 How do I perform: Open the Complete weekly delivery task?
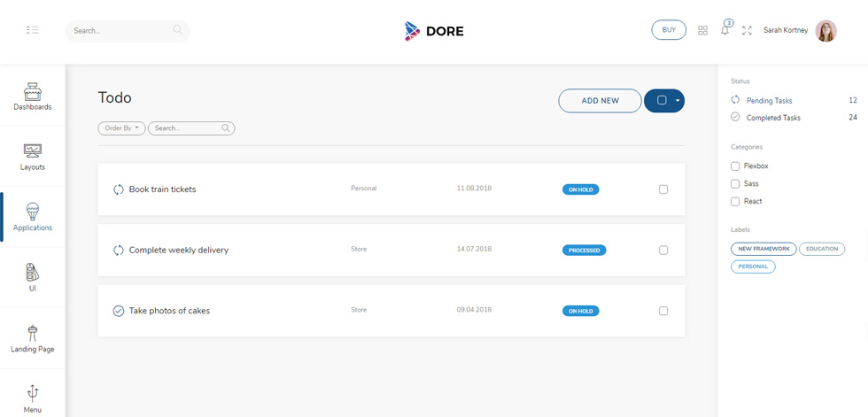179,250
